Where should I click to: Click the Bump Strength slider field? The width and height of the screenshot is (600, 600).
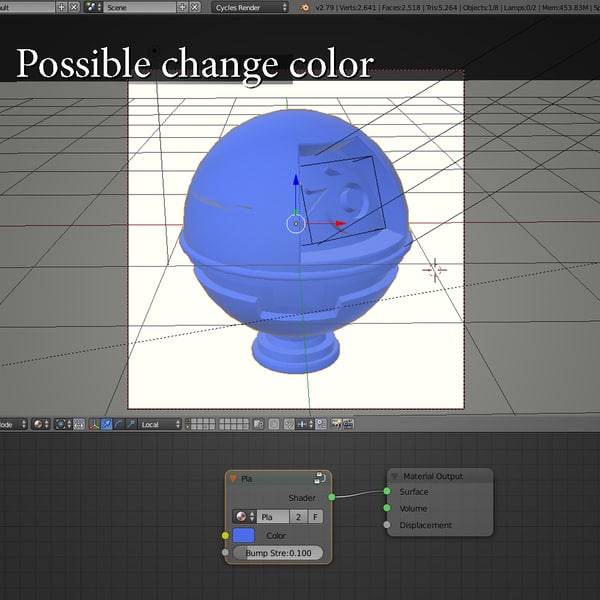click(x=278, y=553)
